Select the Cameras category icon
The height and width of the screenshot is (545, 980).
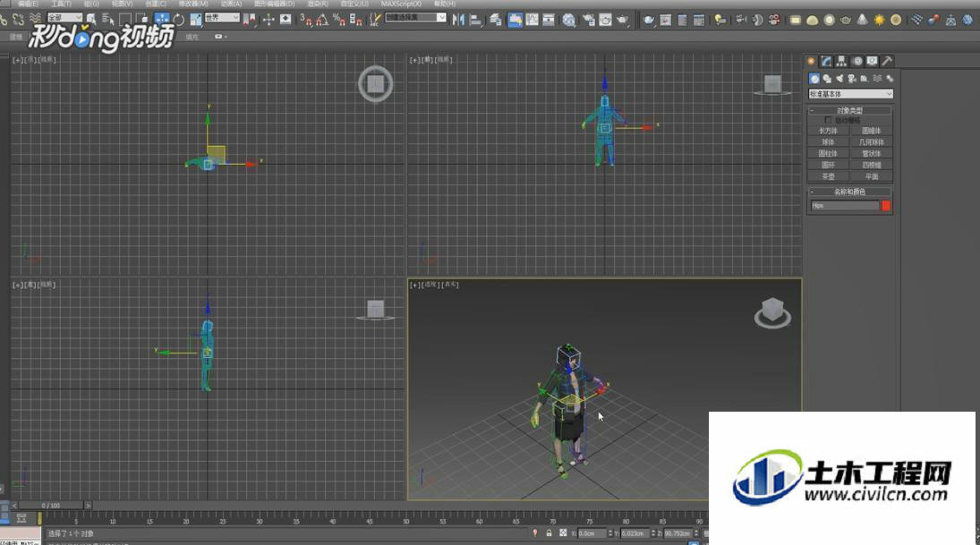852,79
